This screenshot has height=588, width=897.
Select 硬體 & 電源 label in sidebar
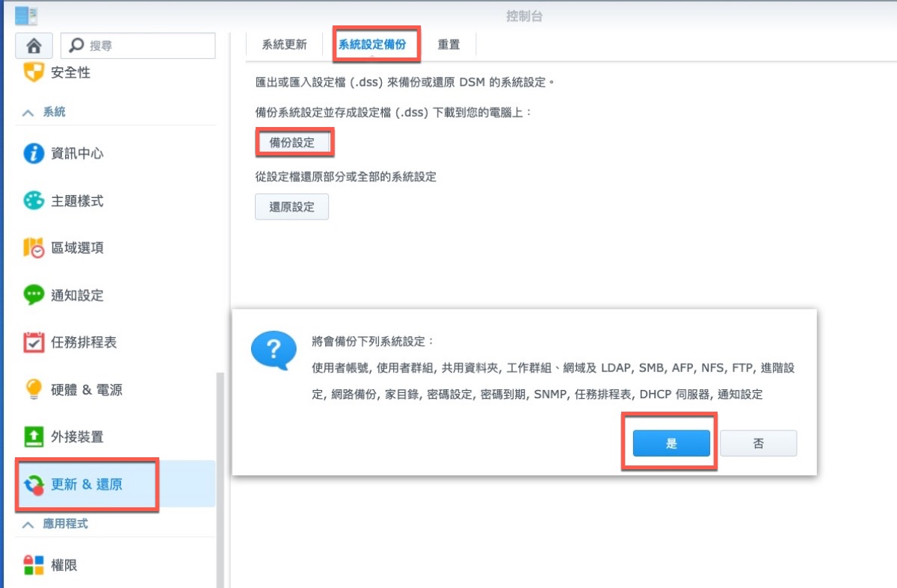(87, 389)
